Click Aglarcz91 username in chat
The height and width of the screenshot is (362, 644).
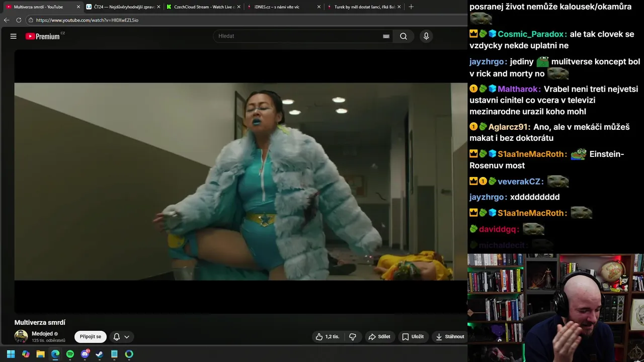509,127
